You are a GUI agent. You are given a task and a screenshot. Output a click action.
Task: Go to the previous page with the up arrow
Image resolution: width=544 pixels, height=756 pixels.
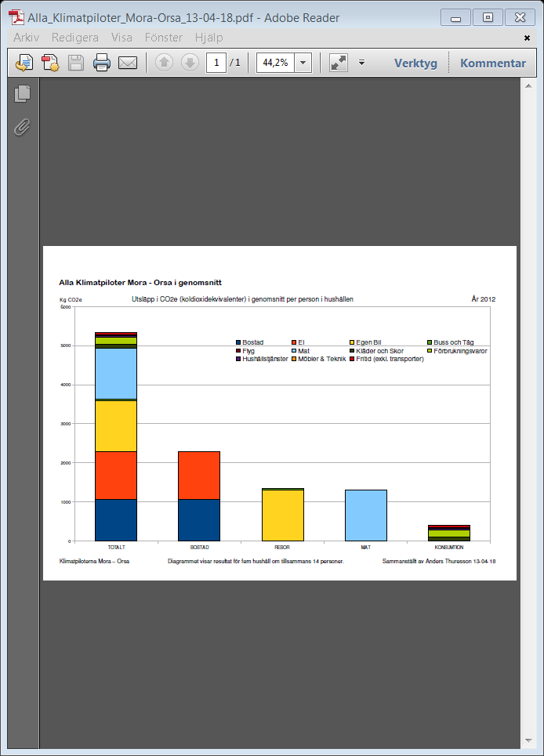[164, 63]
